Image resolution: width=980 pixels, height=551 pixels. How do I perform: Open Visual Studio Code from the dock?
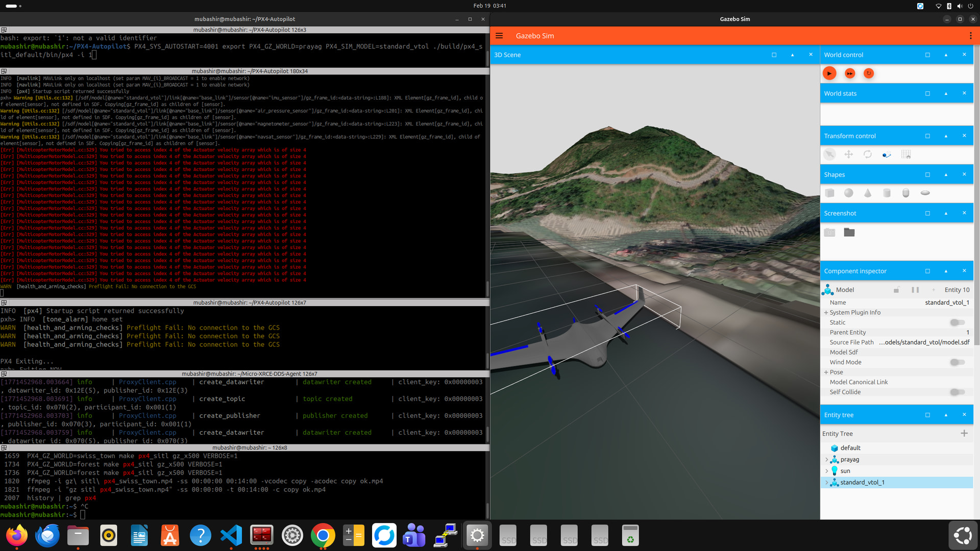point(231,535)
